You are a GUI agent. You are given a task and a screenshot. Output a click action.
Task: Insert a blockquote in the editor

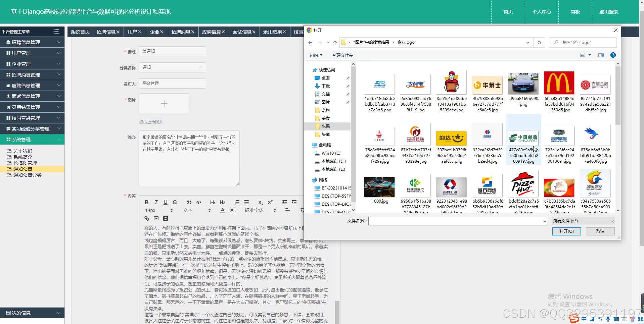[189, 202]
